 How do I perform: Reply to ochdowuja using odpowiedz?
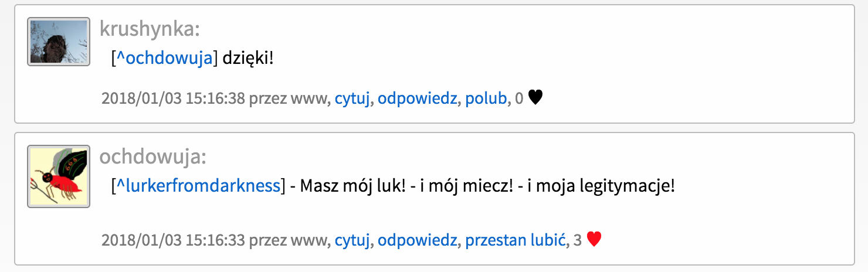[417, 240]
